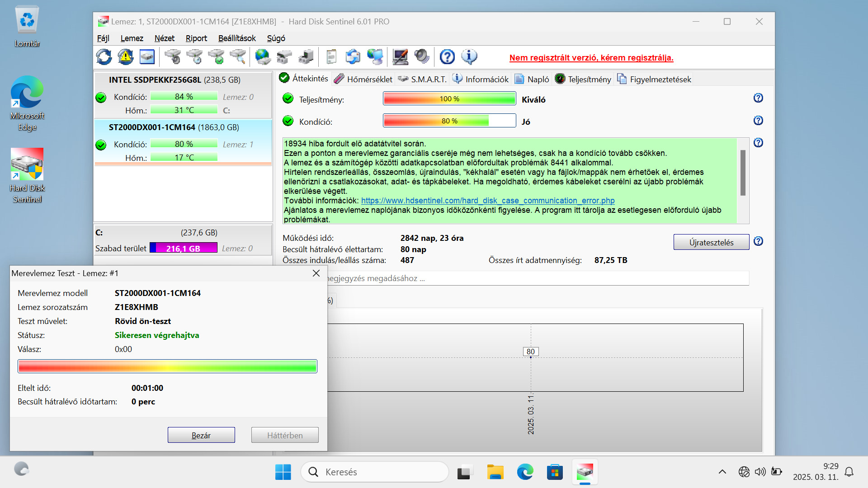Click the help icon next to Kondíció bar
This screenshot has width=868, height=488.
tap(758, 121)
